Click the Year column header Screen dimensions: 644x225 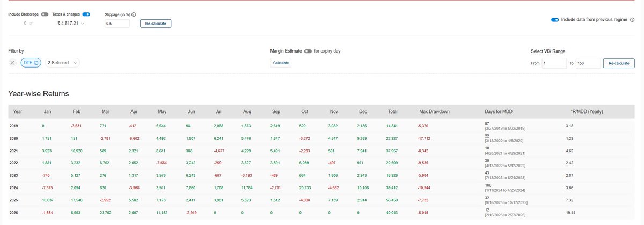coord(18,112)
